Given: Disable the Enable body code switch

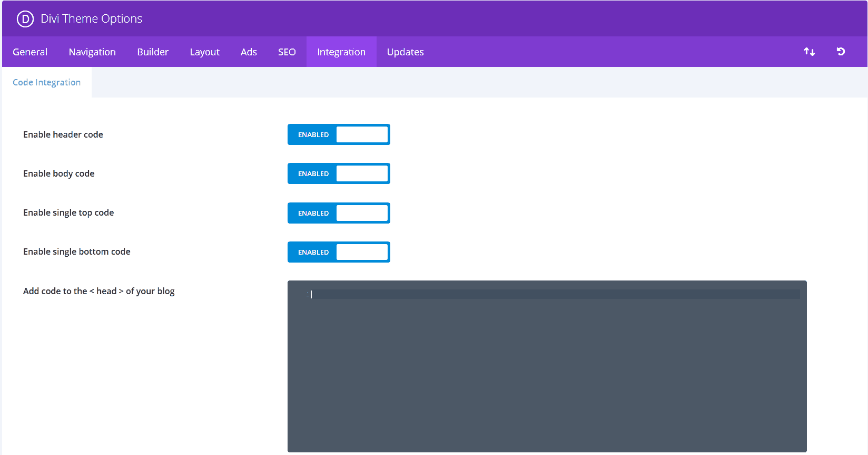Looking at the screenshot, I should pos(339,173).
